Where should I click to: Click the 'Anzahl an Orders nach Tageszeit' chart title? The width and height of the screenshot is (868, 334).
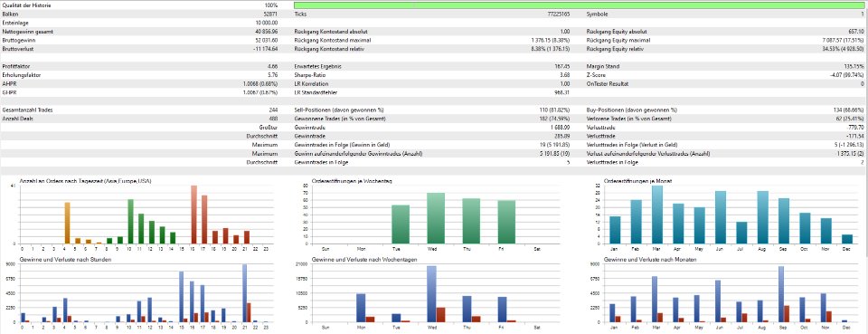point(85,180)
